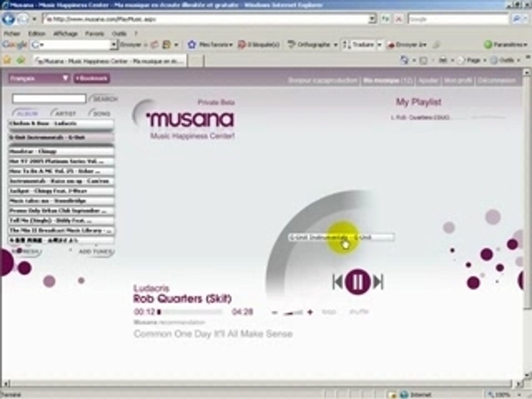Expand the Google toolbar search dropdown
The height and width of the screenshot is (399, 532).
[x=114, y=44]
